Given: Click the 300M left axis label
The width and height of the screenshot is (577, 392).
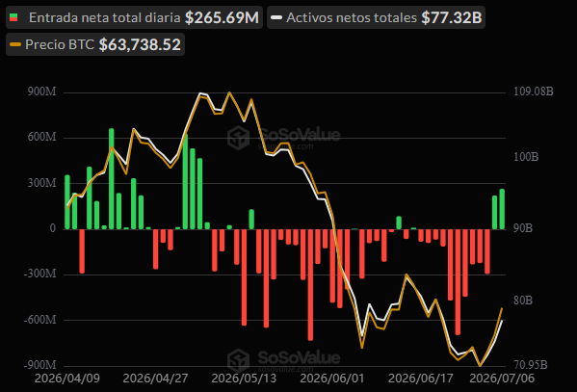Looking at the screenshot, I should pos(42,183).
